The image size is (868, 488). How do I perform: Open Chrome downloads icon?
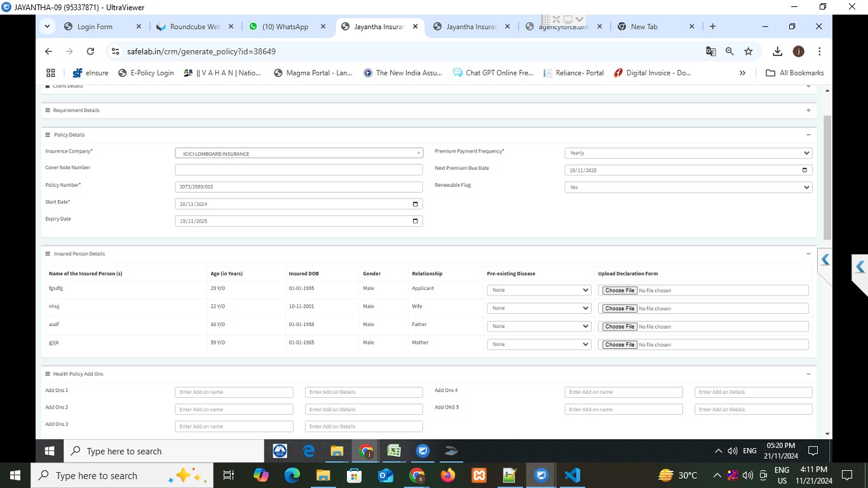coord(777,51)
